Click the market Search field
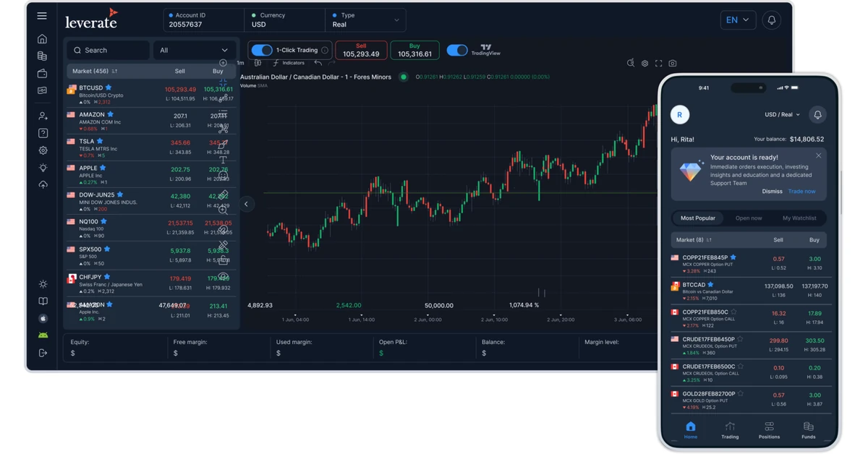868x454 pixels. coord(108,50)
